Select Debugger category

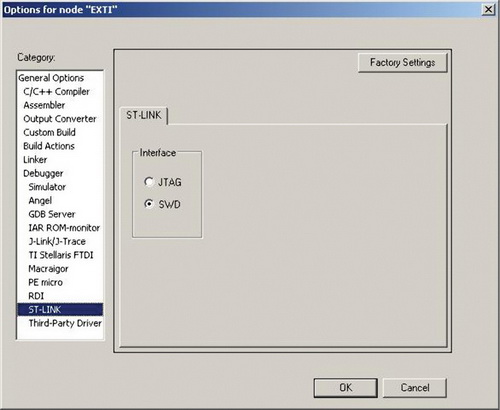(43, 173)
